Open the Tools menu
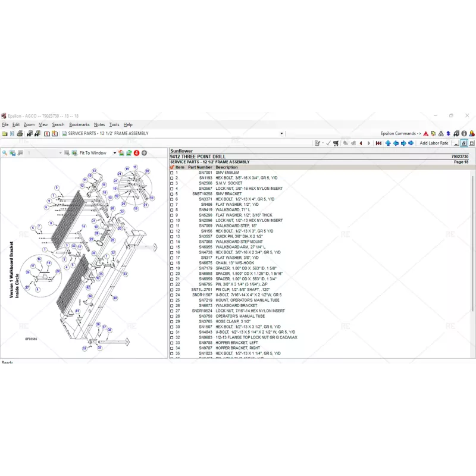 click(x=114, y=125)
